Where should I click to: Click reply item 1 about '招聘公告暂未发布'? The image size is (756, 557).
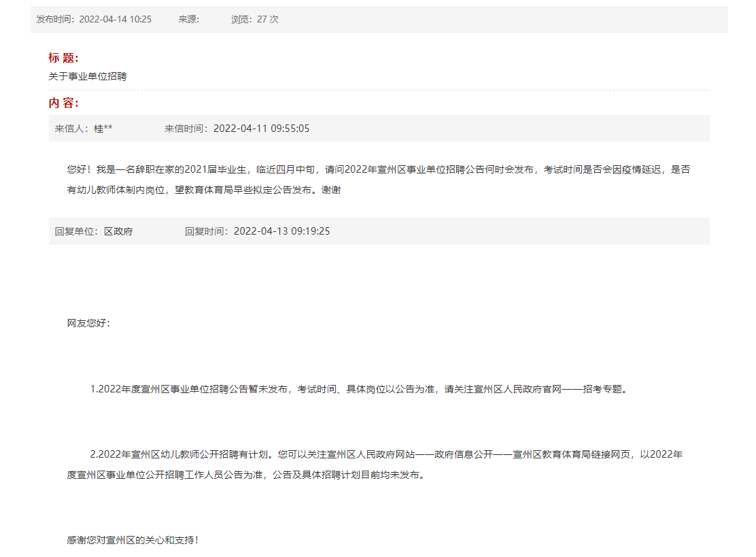coord(359,389)
